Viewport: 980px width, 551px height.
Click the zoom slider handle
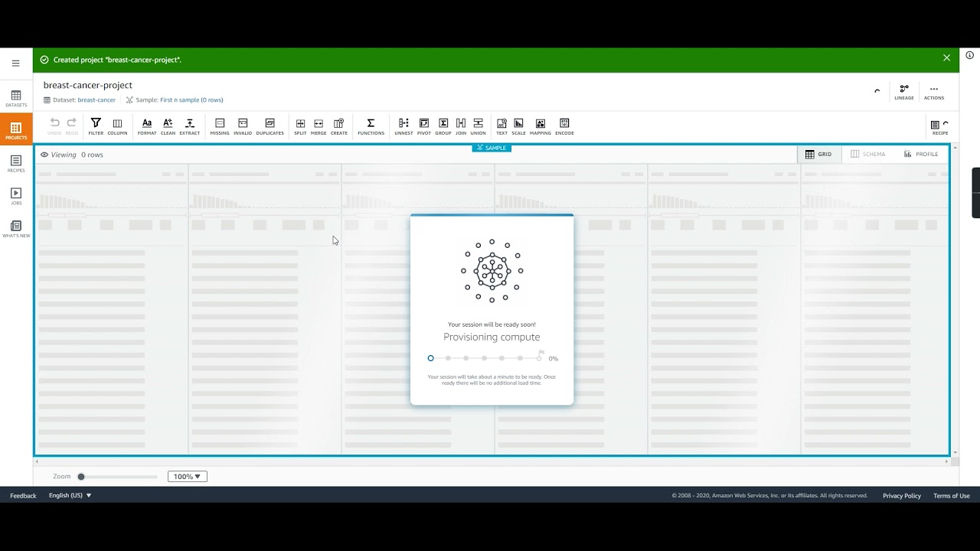(x=81, y=477)
